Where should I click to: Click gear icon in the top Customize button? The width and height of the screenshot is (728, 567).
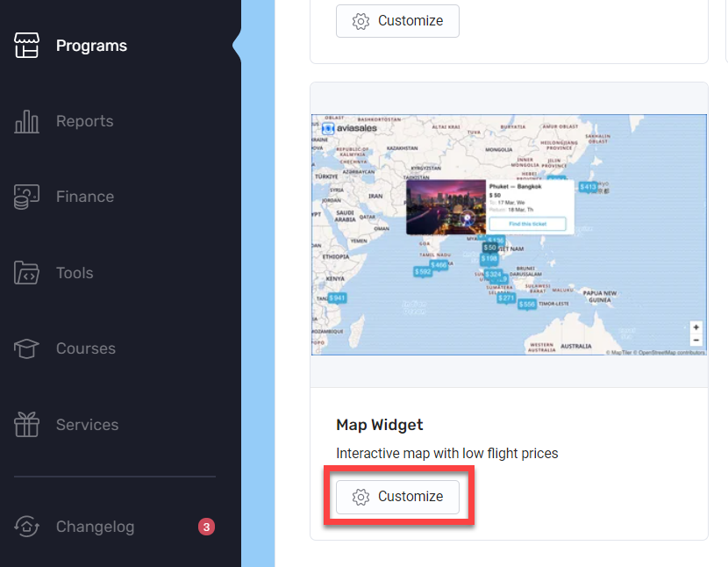click(x=360, y=21)
